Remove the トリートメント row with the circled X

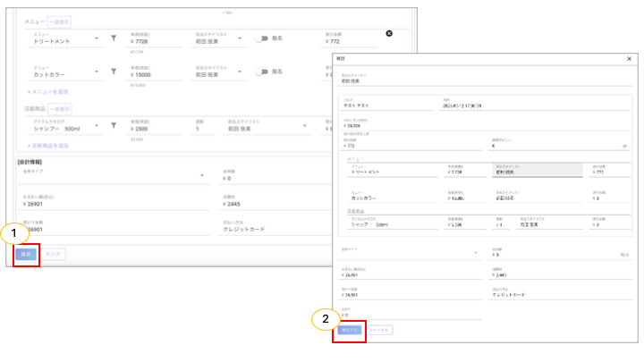(x=389, y=33)
